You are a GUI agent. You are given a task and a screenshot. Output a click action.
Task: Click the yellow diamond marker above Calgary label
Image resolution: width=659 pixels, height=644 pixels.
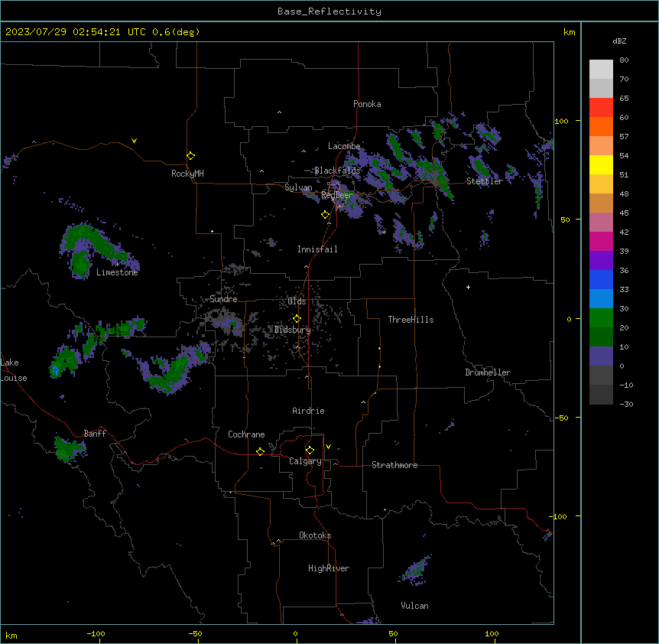310,450
